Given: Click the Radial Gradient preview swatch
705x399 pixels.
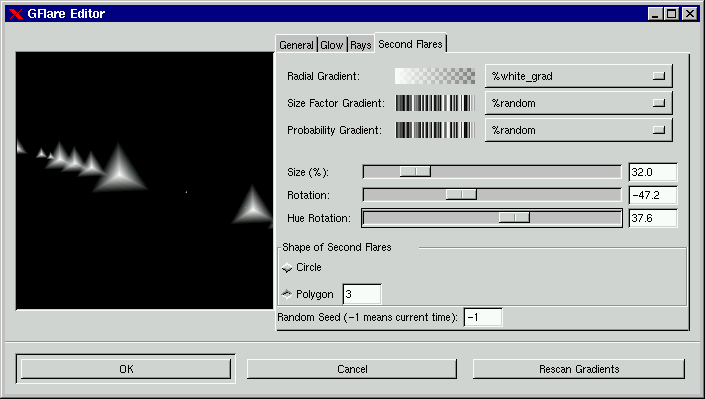Looking at the screenshot, I should (x=435, y=76).
